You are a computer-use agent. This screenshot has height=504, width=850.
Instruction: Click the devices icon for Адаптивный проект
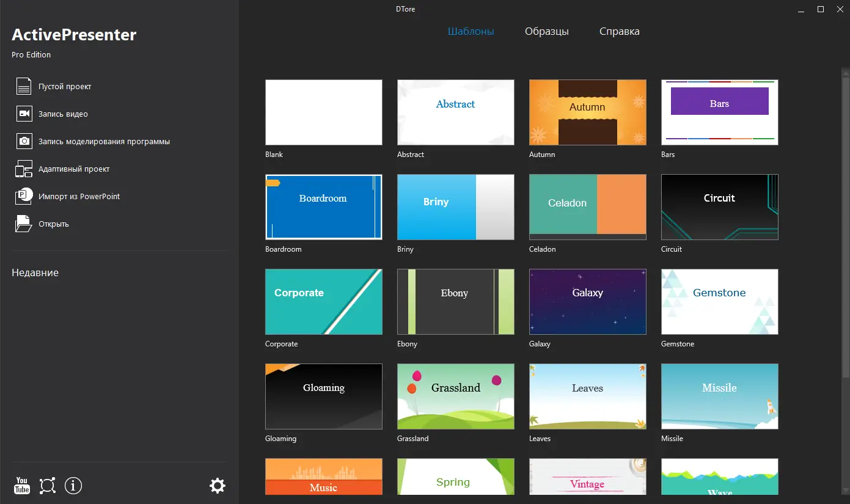[x=24, y=169]
